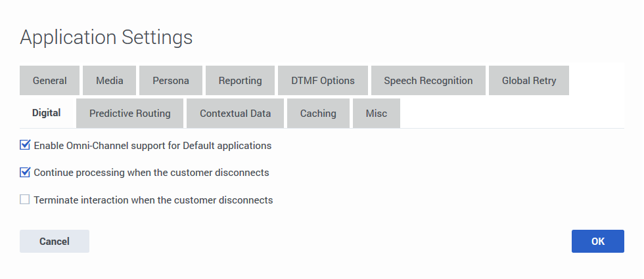Select the Global Retry tab
Image resolution: width=644 pixels, height=279 pixels.
coord(529,80)
